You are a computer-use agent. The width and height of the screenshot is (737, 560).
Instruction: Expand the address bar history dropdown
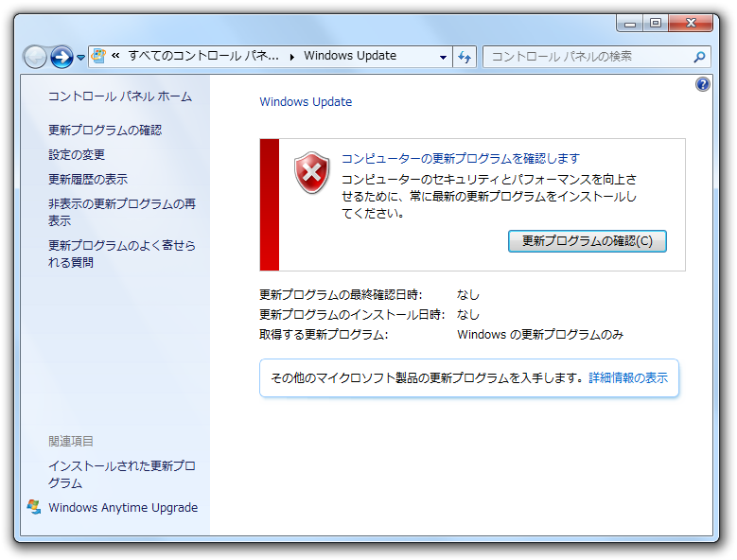point(443,57)
